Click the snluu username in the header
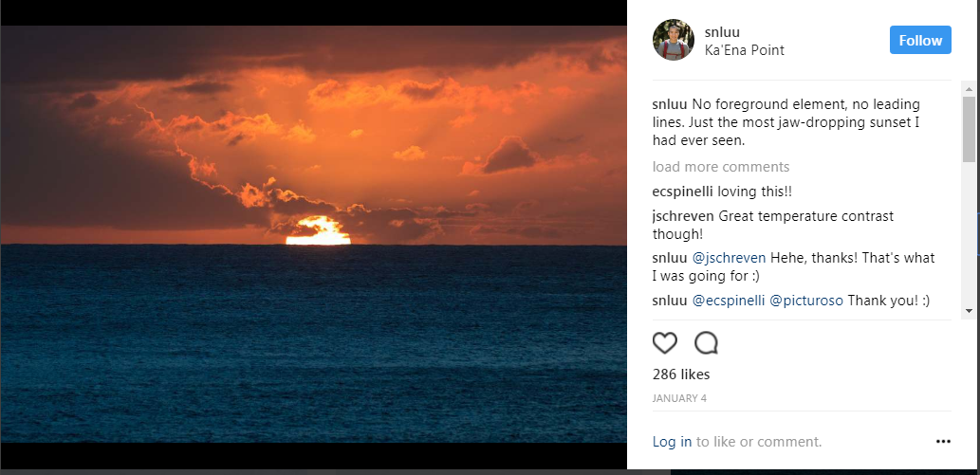Image resolution: width=980 pixels, height=475 pixels. [722, 31]
